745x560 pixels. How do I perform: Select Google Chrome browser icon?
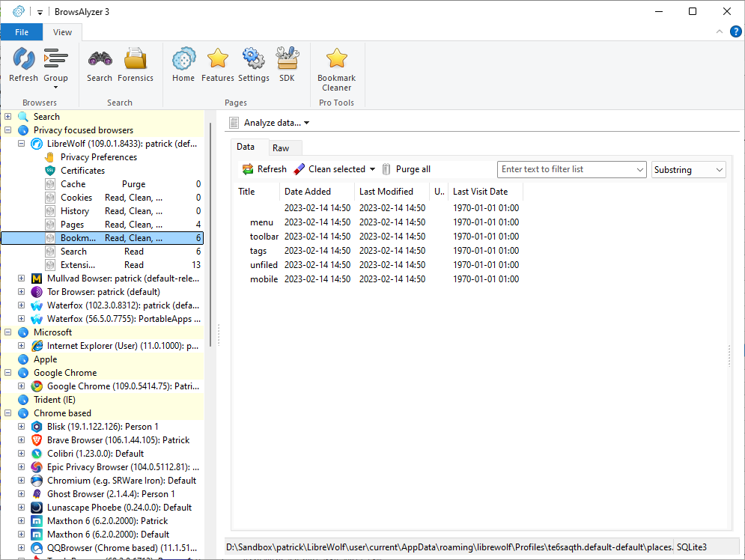[37, 386]
